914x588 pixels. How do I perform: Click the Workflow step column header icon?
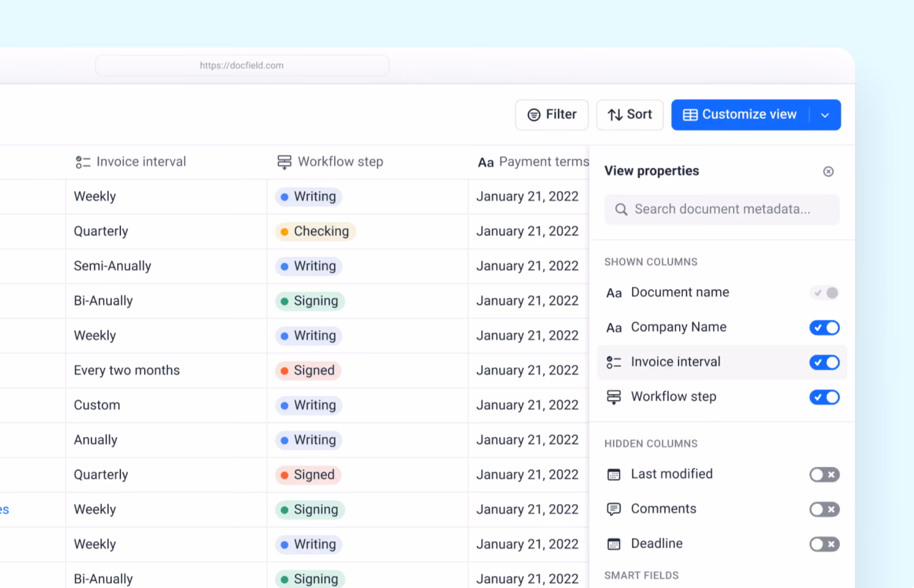point(284,162)
